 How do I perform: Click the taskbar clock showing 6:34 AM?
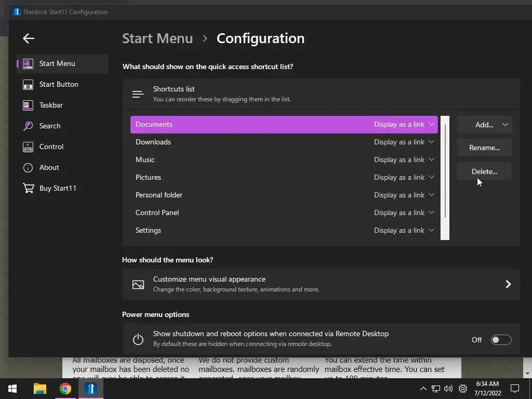coord(487,389)
